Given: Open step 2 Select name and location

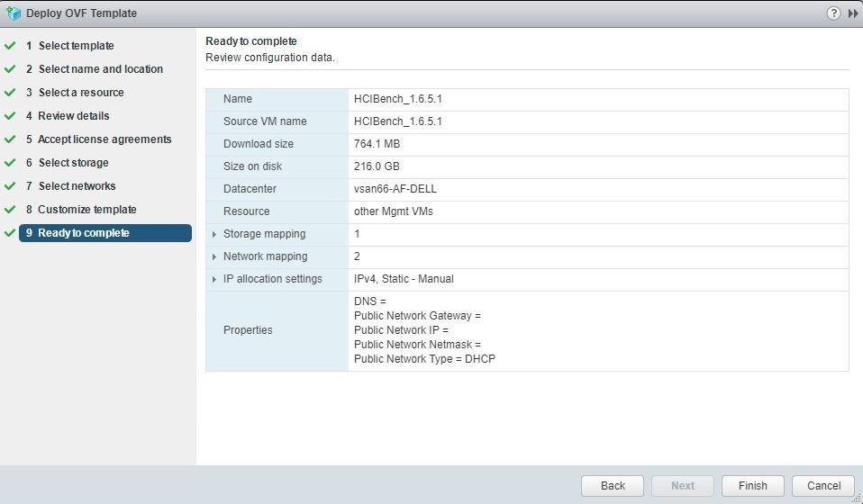Looking at the screenshot, I should tap(100, 69).
